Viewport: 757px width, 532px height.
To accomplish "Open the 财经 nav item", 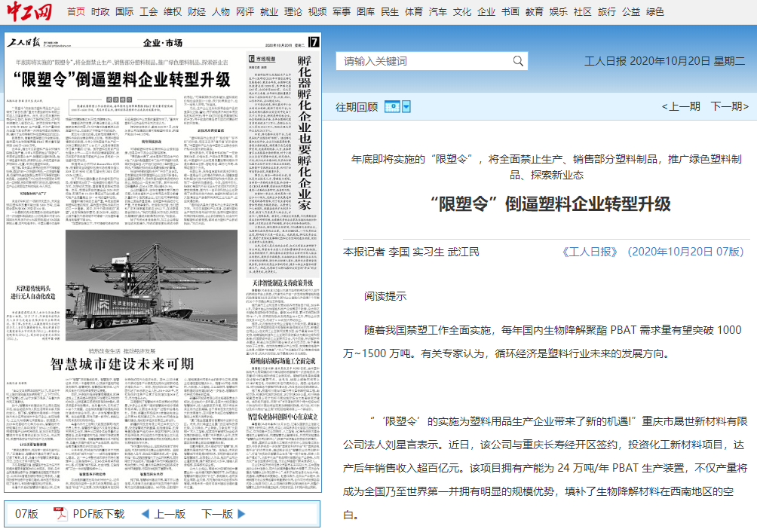I will tap(197, 11).
